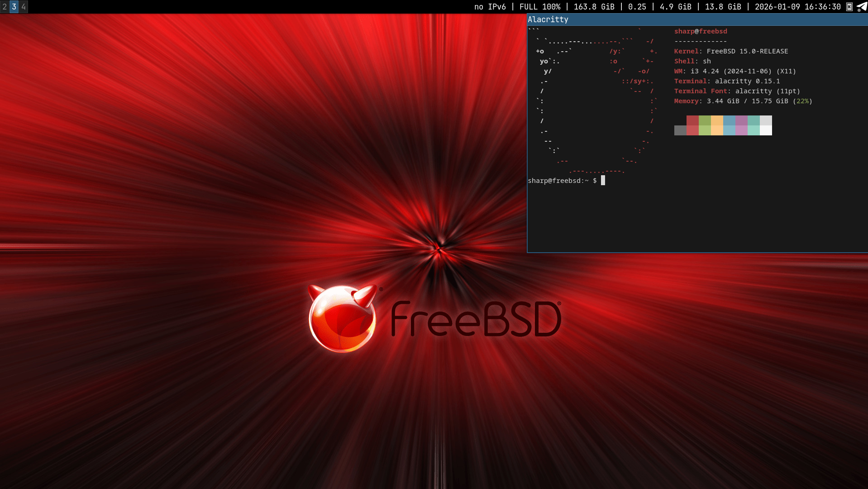This screenshot has height=489, width=868.
Task: Click the "Terminal Font: alacritty (11pt)" line
Action: (737, 91)
